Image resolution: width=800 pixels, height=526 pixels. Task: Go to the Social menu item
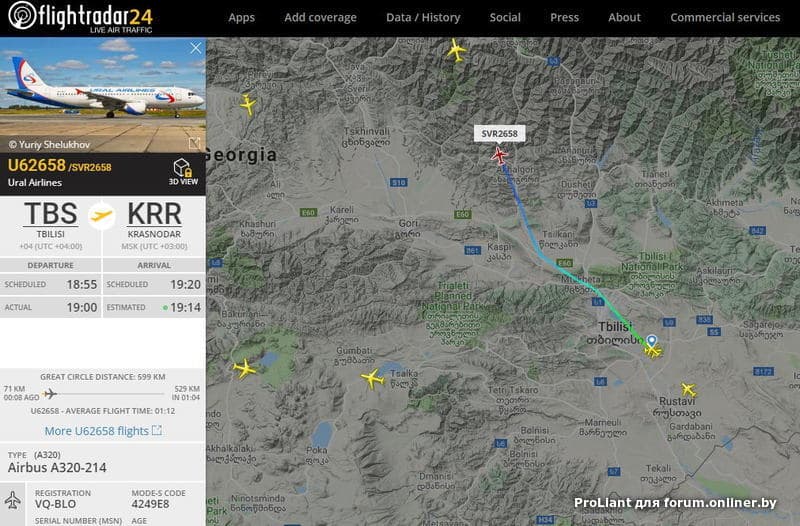coord(505,17)
